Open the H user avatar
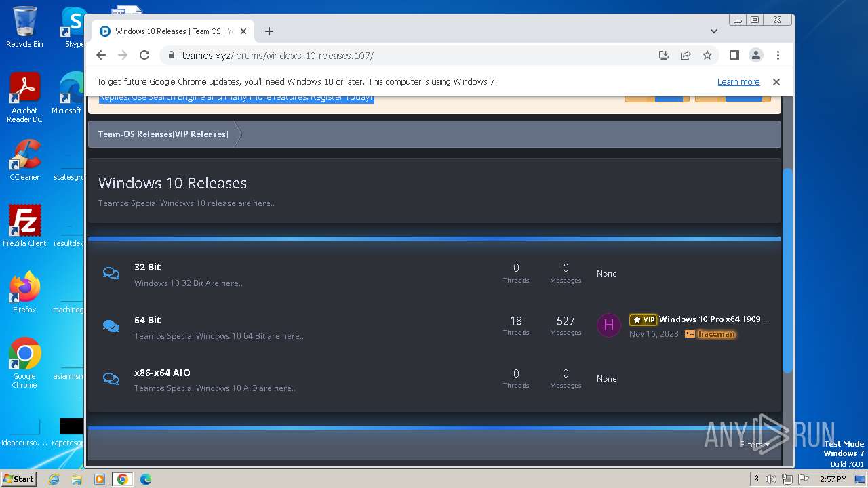The height and width of the screenshot is (488, 868). point(609,325)
